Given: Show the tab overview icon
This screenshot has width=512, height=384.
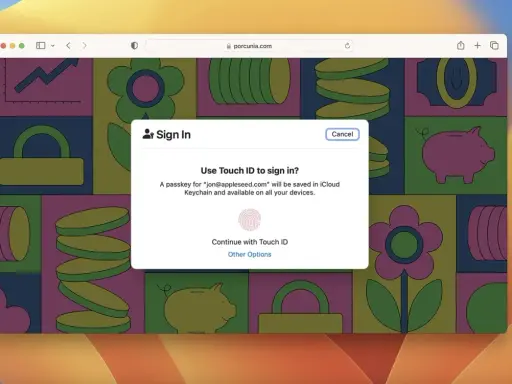Looking at the screenshot, I should click(494, 45).
